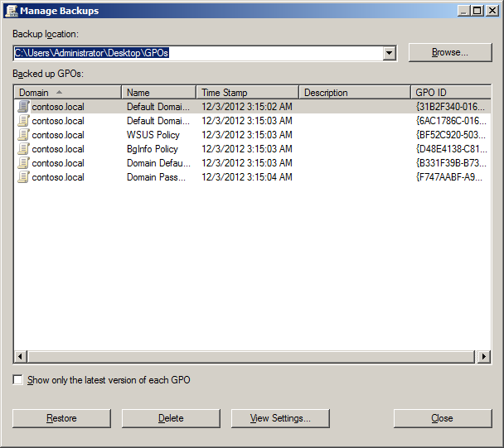Click the GPO ID {D48E4138-C81...
This screenshot has height=448, width=504.
(451, 149)
